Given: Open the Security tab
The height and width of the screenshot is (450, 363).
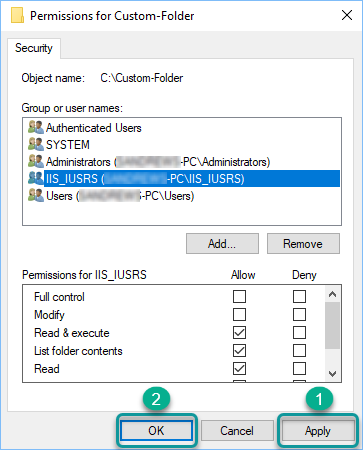Looking at the screenshot, I should coord(34,48).
